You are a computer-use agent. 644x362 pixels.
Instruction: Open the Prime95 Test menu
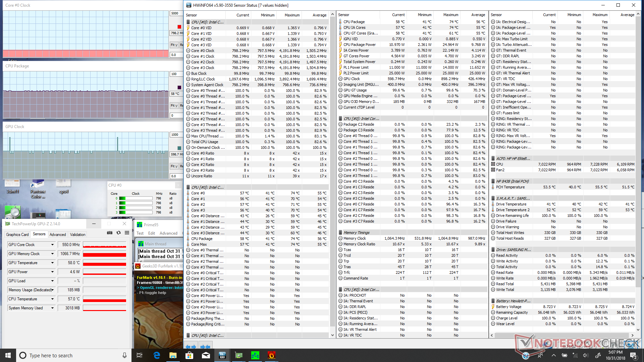tap(140, 233)
